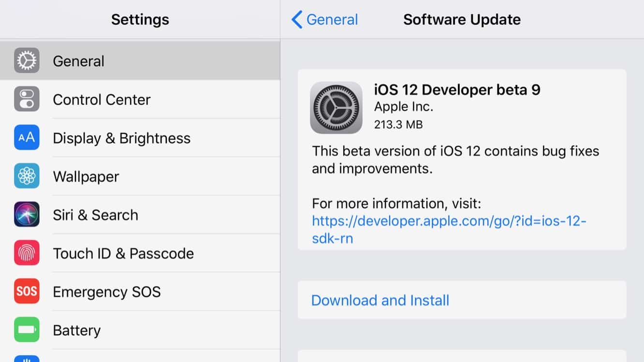Select the Emergency SOS icon

click(27, 291)
